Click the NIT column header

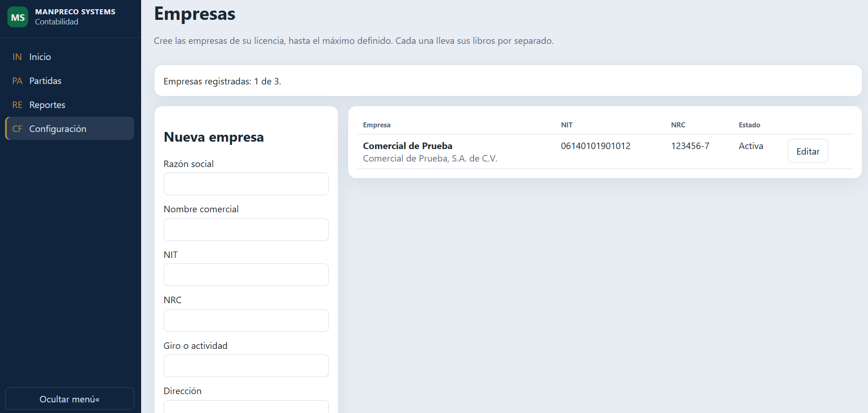click(x=567, y=125)
